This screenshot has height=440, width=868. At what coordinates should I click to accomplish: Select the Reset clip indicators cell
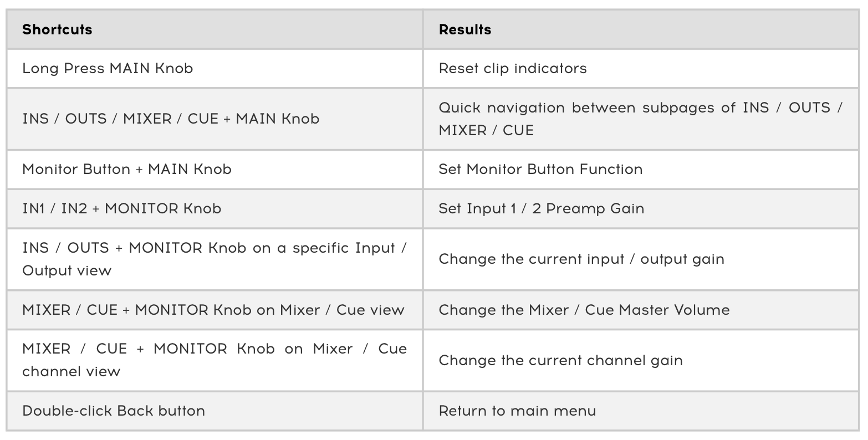tap(641, 69)
